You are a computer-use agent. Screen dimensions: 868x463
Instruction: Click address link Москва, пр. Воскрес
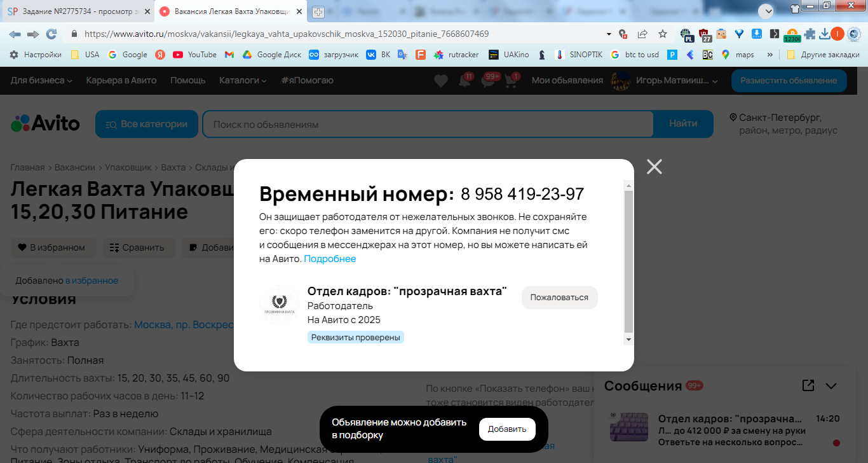[x=184, y=325]
